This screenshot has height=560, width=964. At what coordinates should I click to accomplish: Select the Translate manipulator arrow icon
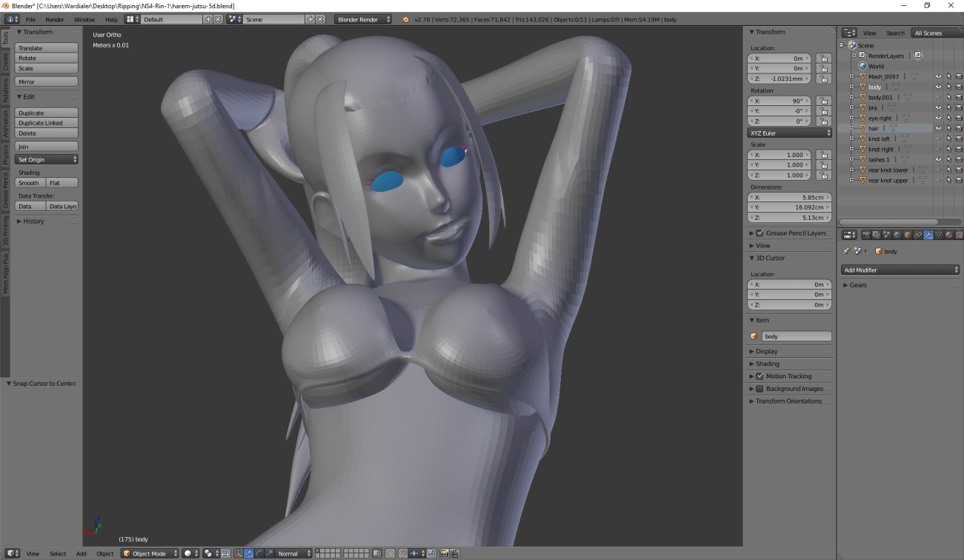[249, 553]
